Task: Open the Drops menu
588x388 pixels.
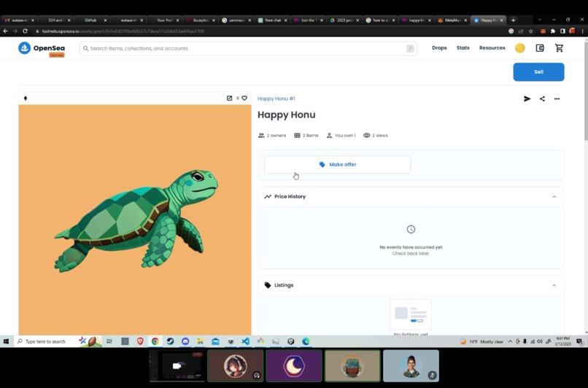Action: click(439, 48)
